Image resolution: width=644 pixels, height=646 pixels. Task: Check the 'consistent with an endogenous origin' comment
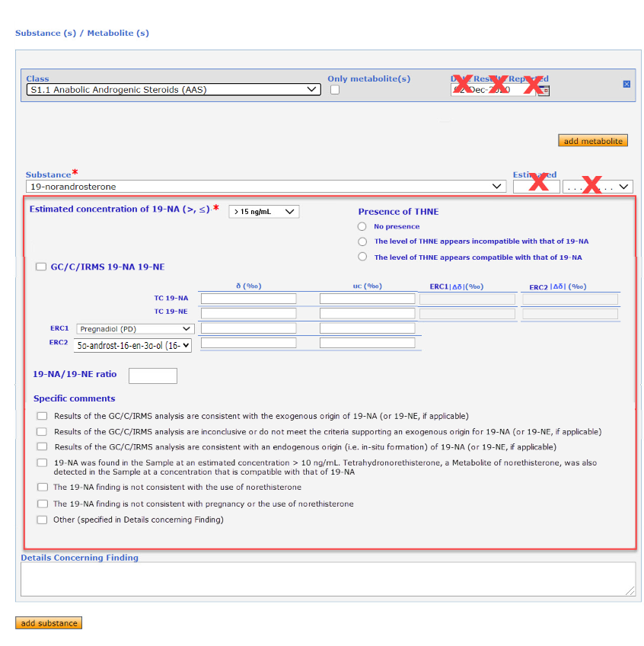(42, 446)
